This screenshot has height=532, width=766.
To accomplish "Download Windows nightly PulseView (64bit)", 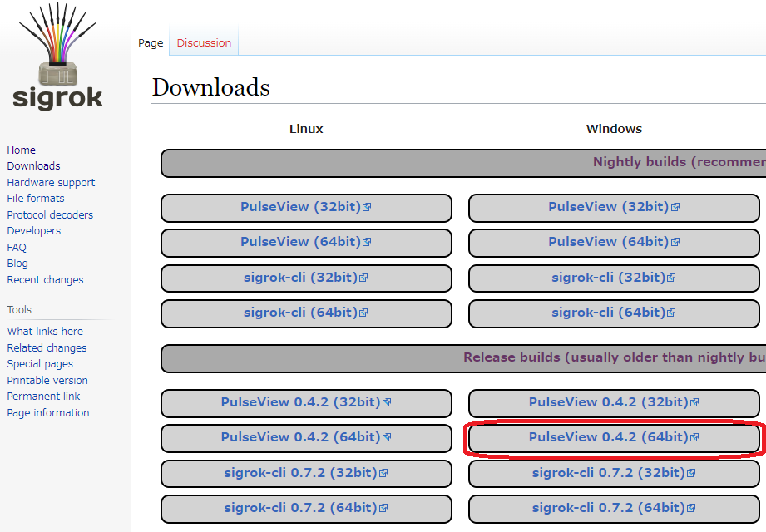I will 614,242.
